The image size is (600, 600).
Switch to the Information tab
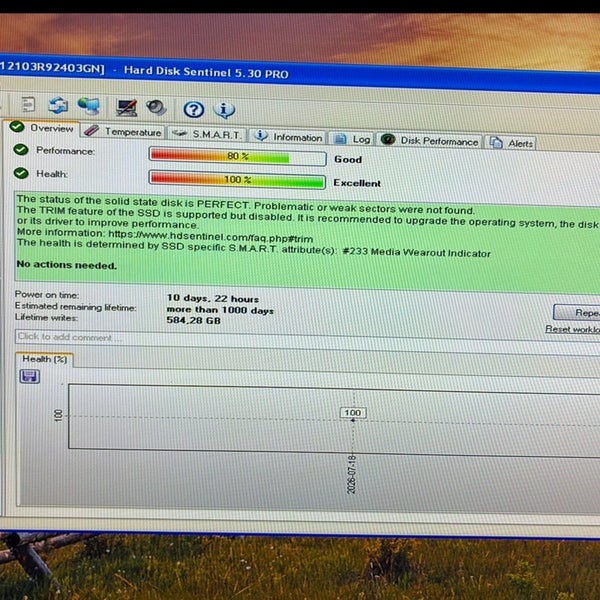tap(289, 137)
